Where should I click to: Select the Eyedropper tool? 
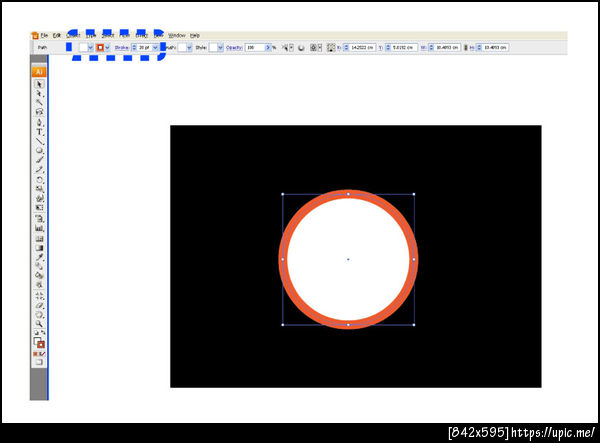tap(39, 257)
